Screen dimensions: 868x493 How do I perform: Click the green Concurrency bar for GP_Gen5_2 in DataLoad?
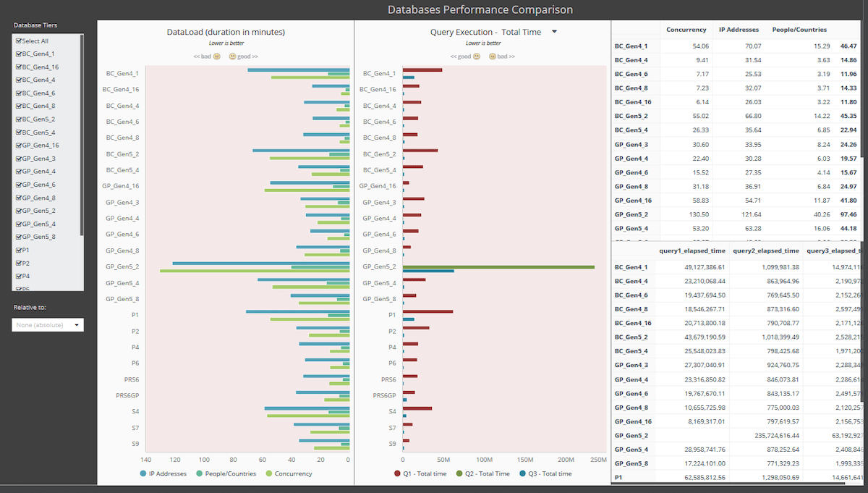tap(255, 271)
